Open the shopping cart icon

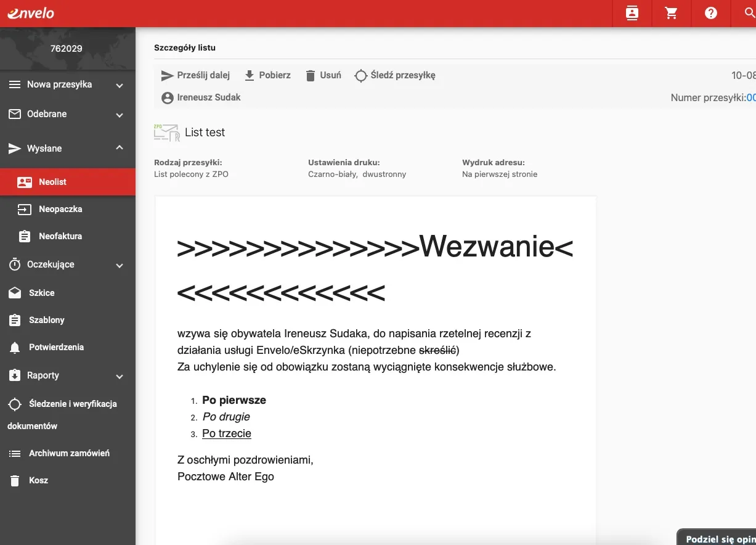click(671, 13)
